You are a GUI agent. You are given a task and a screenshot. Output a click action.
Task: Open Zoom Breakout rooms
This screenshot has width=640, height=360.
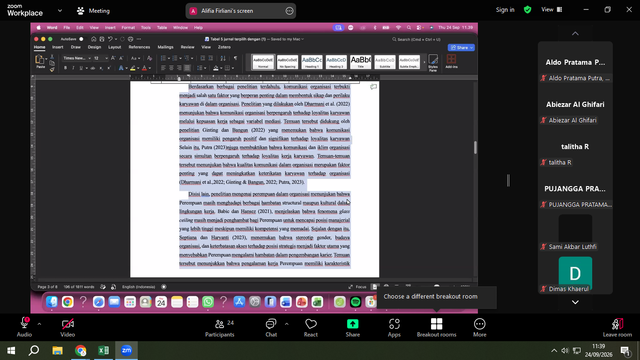tap(436, 328)
